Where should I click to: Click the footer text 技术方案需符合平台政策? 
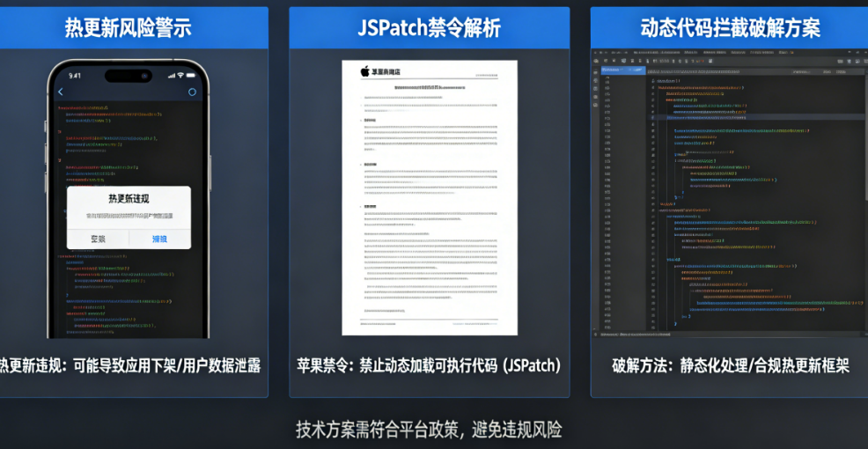point(429,430)
